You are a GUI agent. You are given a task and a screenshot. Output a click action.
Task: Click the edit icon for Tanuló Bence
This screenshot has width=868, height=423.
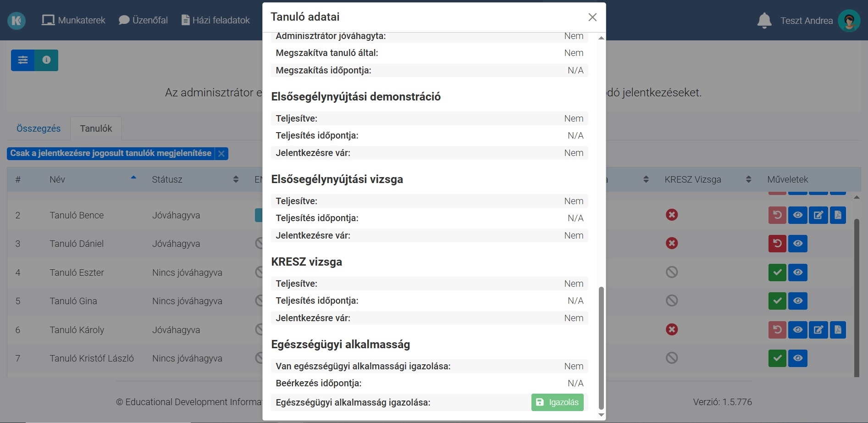click(x=818, y=215)
